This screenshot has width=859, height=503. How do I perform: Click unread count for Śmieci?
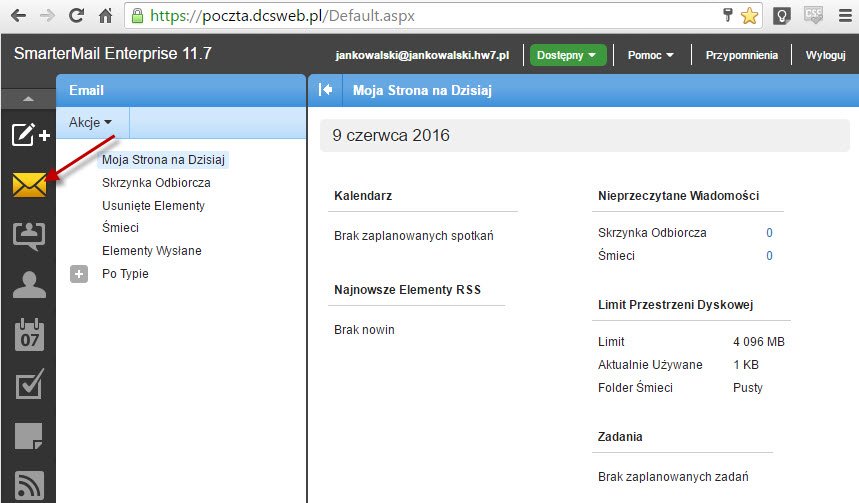[769, 256]
